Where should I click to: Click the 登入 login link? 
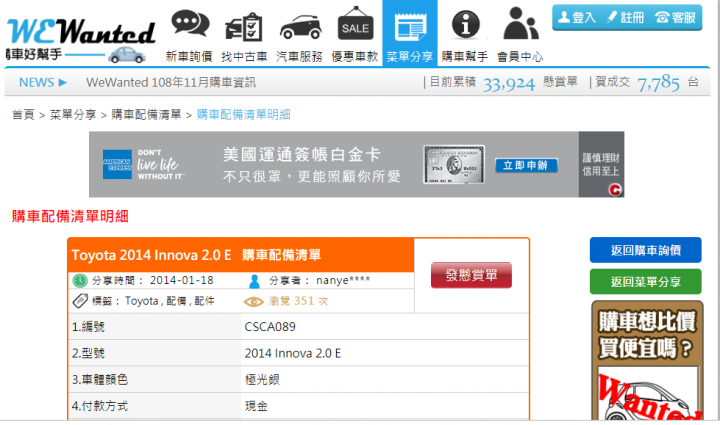[x=577, y=17]
